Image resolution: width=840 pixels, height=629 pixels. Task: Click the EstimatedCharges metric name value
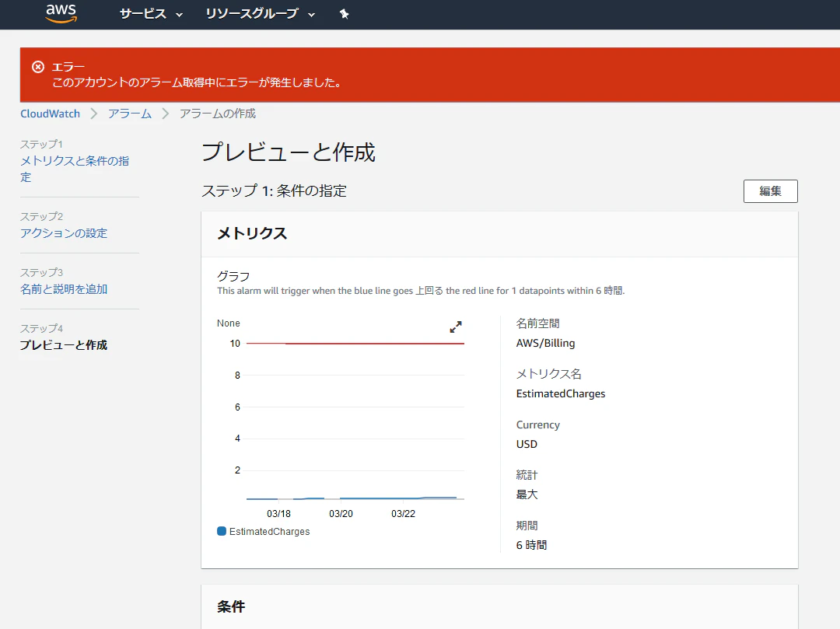click(560, 393)
